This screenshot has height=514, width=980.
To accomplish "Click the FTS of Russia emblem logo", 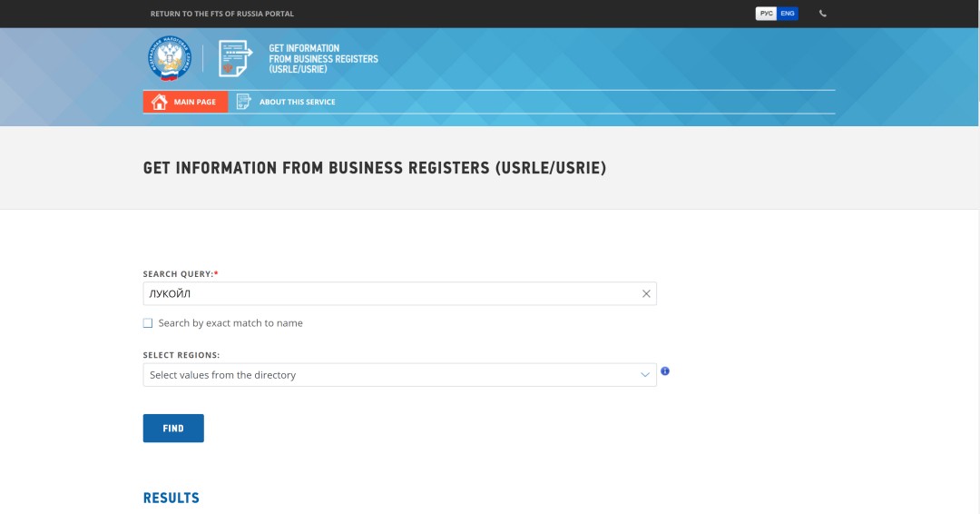I will coord(170,59).
